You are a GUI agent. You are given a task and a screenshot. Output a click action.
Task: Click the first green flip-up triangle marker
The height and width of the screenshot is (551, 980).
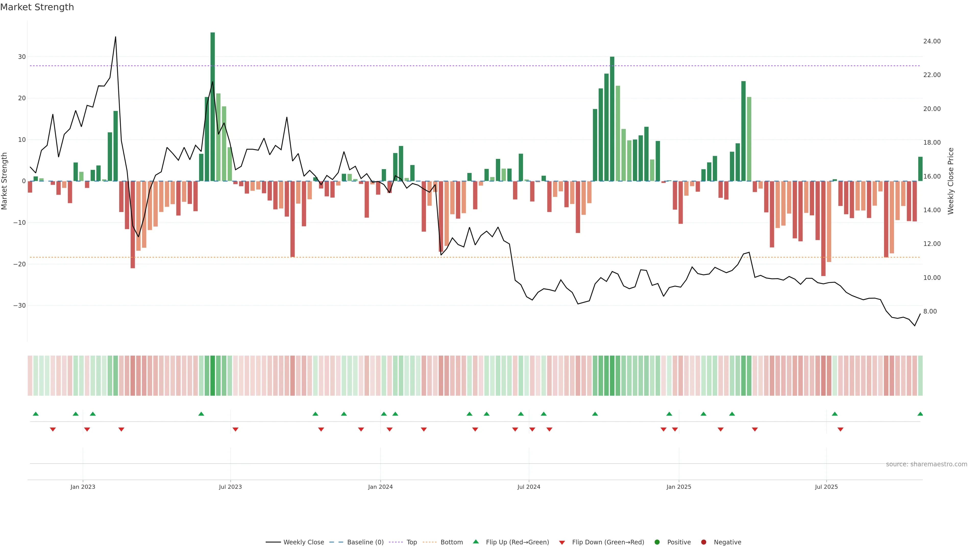coord(36,414)
